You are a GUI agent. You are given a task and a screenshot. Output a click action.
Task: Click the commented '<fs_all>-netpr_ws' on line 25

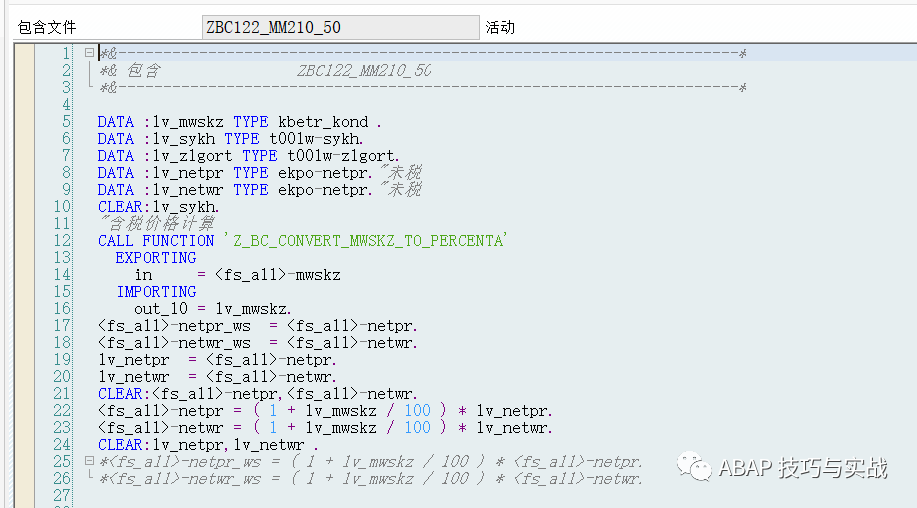[185, 461]
